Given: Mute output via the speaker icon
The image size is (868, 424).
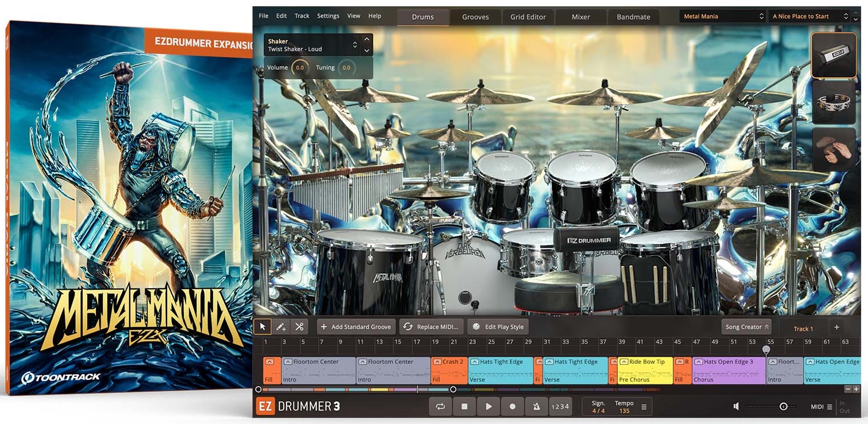Looking at the screenshot, I should 736,406.
